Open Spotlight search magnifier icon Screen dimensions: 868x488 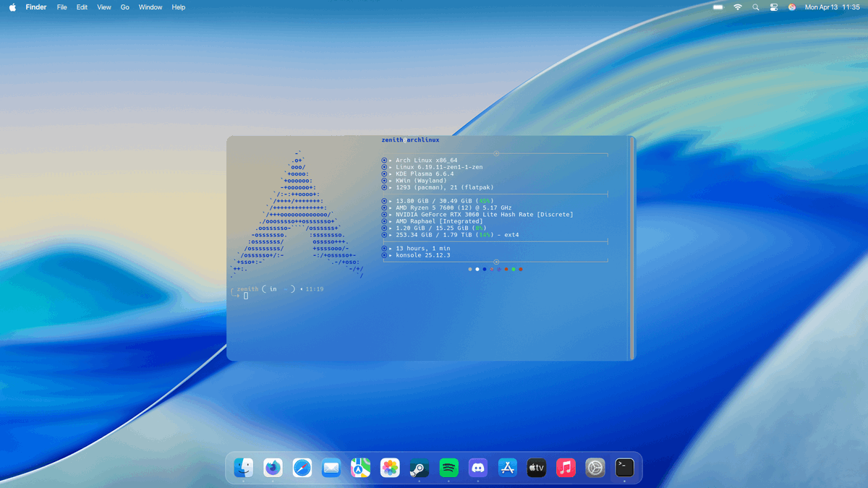click(x=756, y=7)
